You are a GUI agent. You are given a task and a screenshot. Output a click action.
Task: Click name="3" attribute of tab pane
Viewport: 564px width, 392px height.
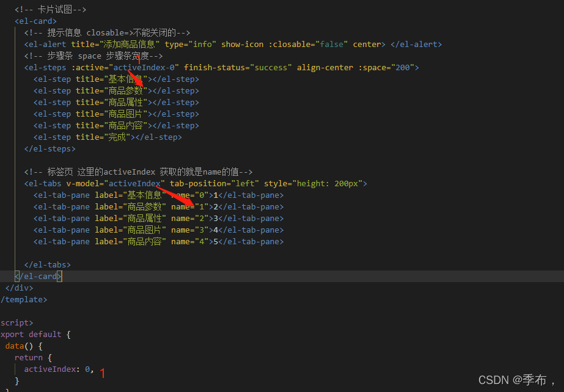(x=189, y=230)
